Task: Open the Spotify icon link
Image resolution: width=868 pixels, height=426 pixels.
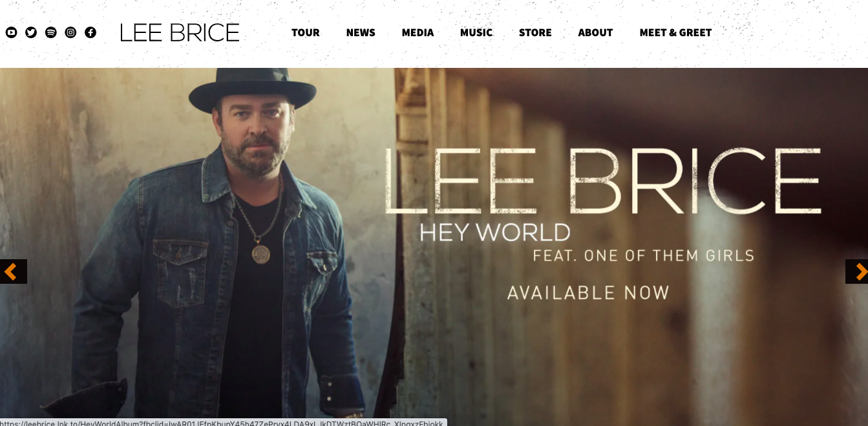Action: tap(51, 32)
